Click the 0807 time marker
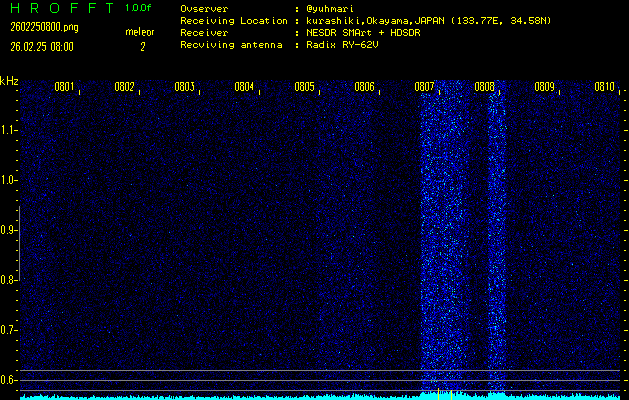The image size is (629, 400). pyautogui.click(x=424, y=87)
